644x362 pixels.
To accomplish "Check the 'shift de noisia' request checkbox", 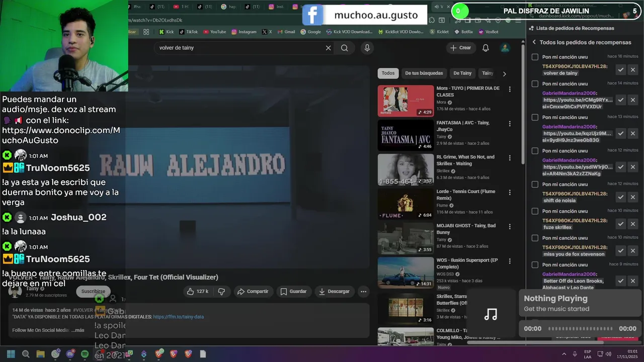I will point(535,184).
